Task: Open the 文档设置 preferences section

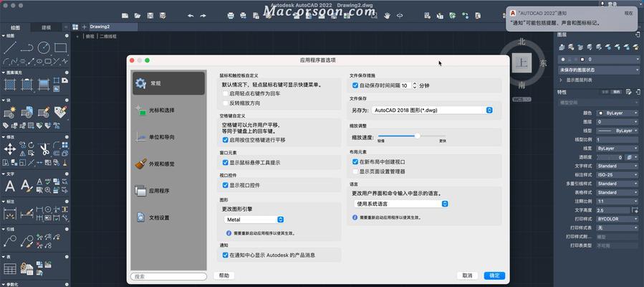Action: (168, 217)
